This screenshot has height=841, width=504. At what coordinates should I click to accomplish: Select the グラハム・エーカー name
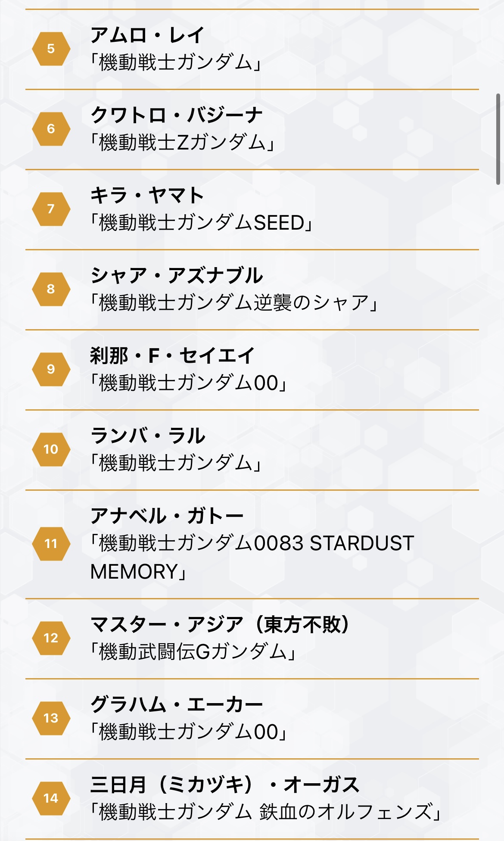click(176, 704)
